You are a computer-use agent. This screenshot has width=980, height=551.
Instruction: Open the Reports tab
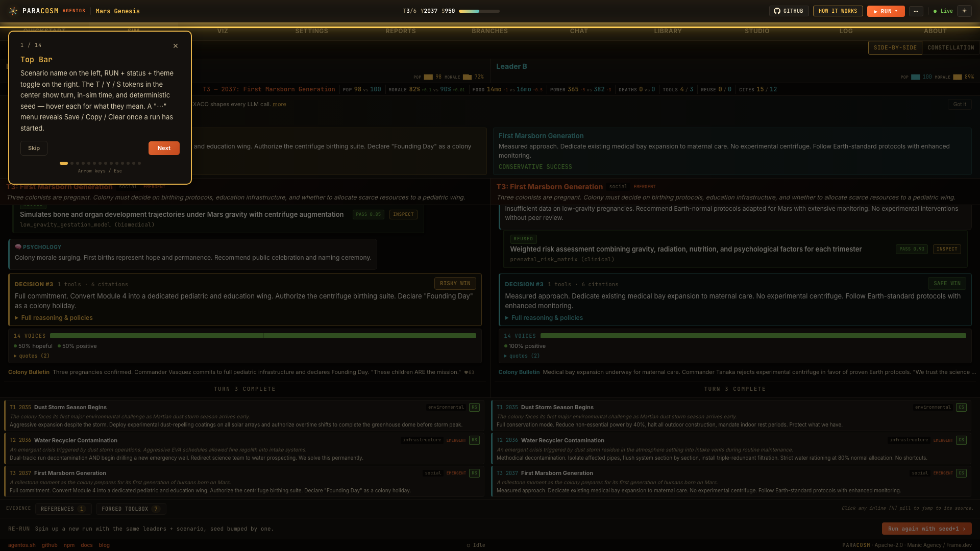(x=400, y=31)
